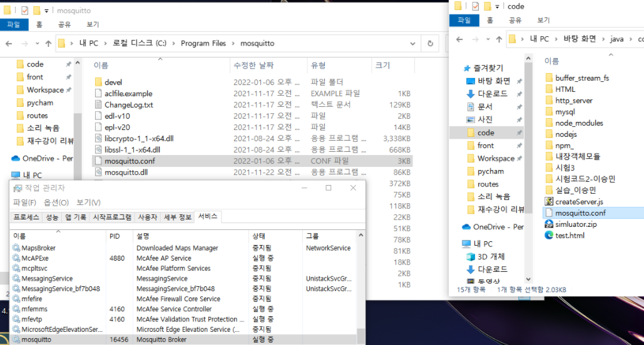Sort services by PID column
Viewport: 644px width, 345px height.
(x=115, y=236)
